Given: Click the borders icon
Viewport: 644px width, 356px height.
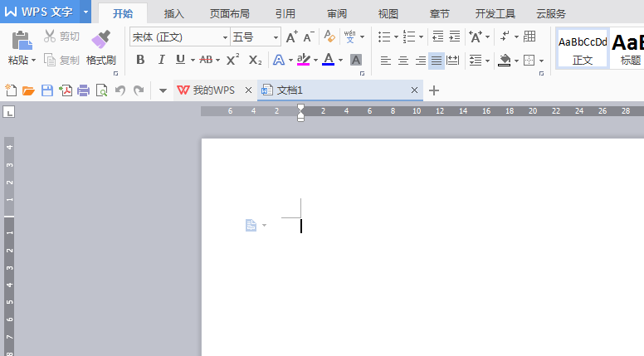Looking at the screenshot, I should click(x=529, y=61).
